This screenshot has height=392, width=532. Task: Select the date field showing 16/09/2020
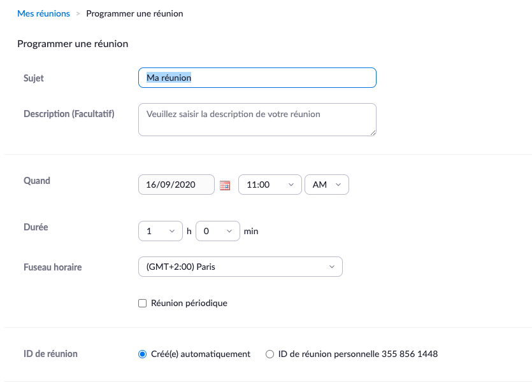[176, 185]
